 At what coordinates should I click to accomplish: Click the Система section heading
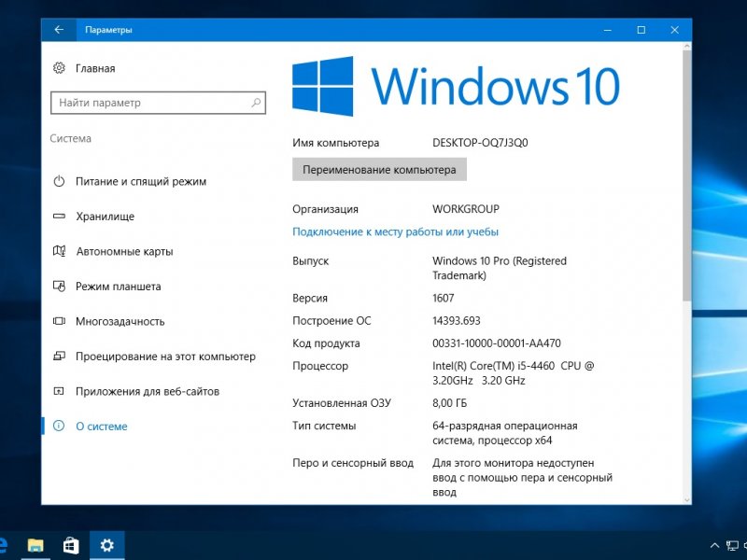71,138
